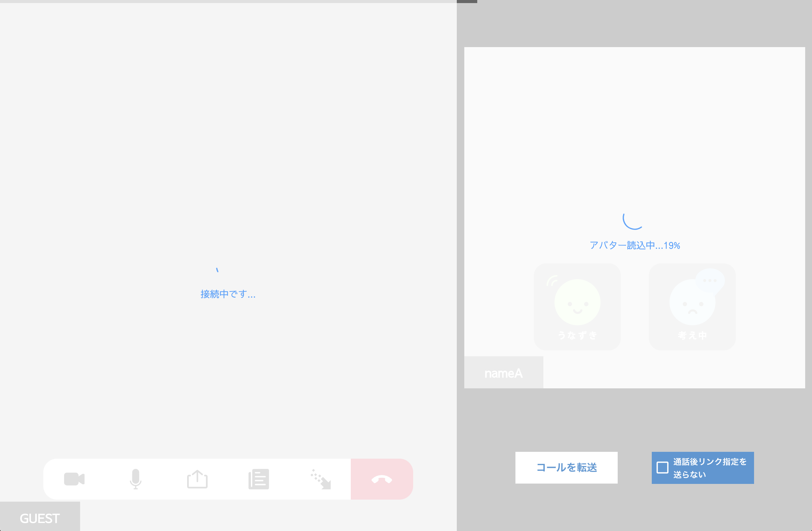The height and width of the screenshot is (531, 812).
Task: Click the 考え中 thinking face icon
Action: 692,302
